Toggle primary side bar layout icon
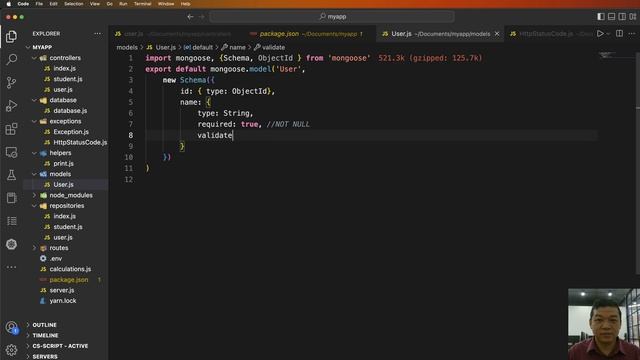The width and height of the screenshot is (640, 360). click(x=601, y=16)
